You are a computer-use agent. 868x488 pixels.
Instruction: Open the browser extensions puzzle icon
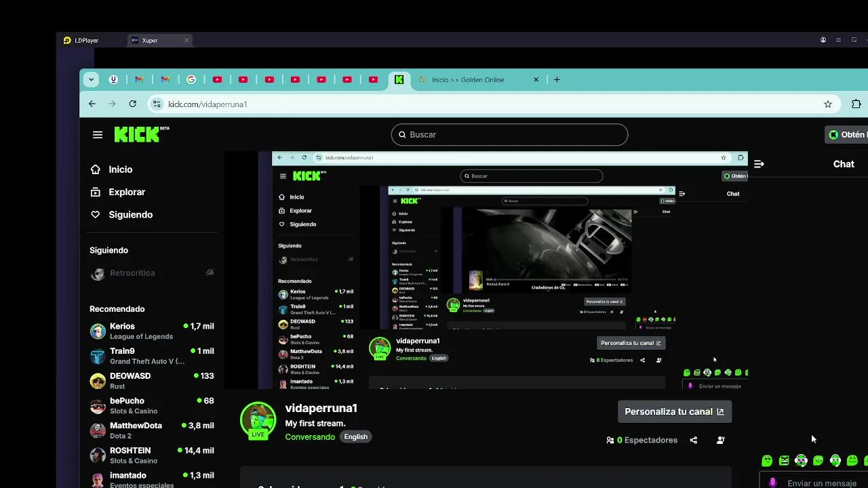856,104
